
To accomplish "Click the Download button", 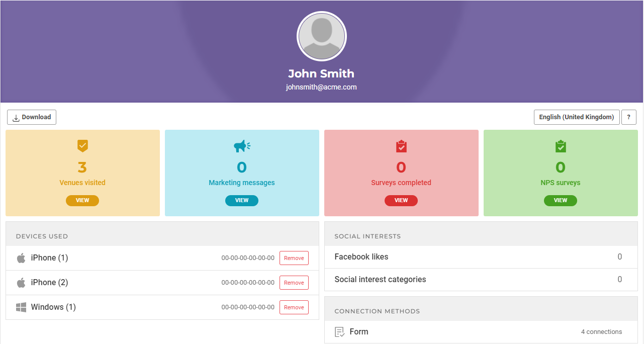I will pos(32,117).
